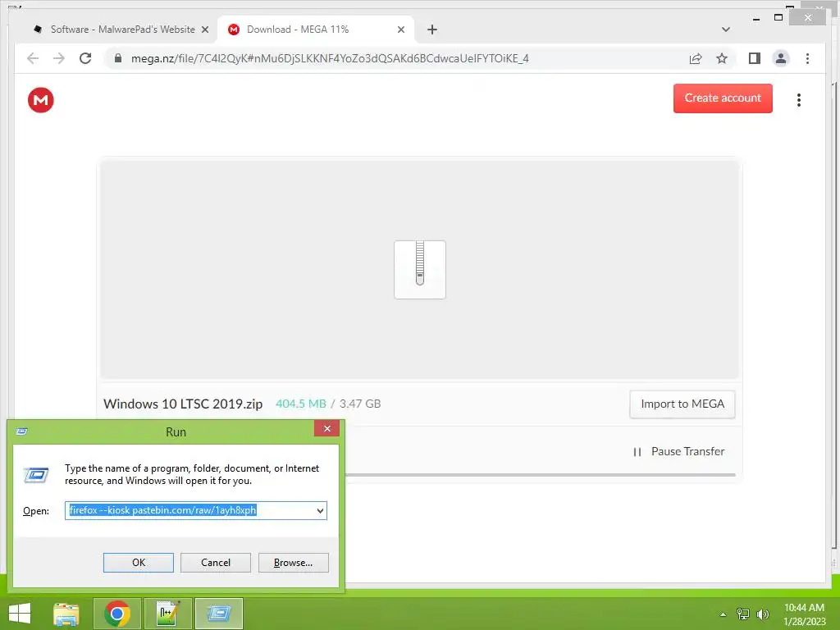The image size is (840, 630).
Task: Click Import to MEGA button
Action: click(682, 404)
